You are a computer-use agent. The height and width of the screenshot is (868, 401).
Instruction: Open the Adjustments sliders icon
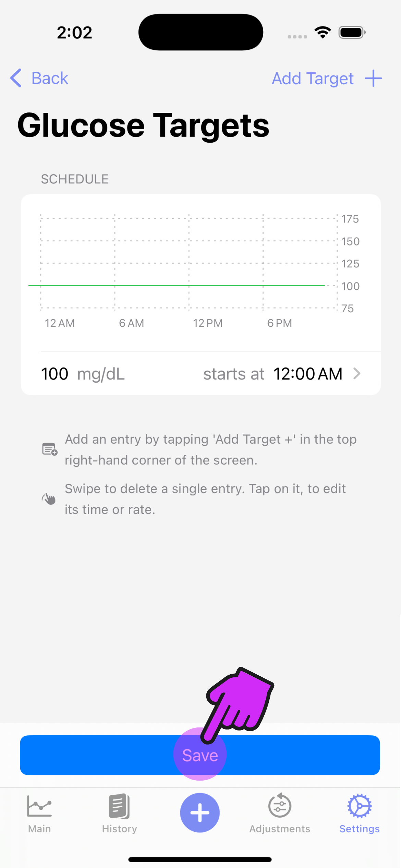tap(280, 806)
